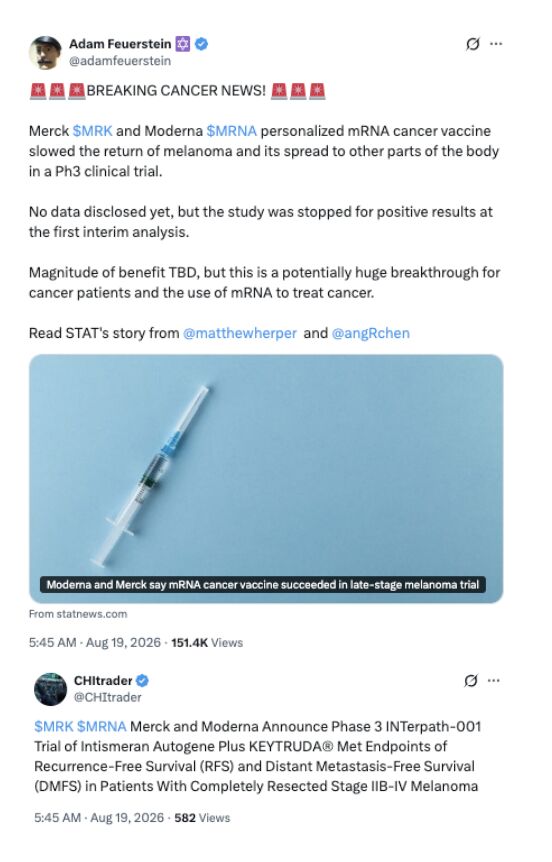Click the Grok icon on CHItrader's tweet

click(x=471, y=681)
